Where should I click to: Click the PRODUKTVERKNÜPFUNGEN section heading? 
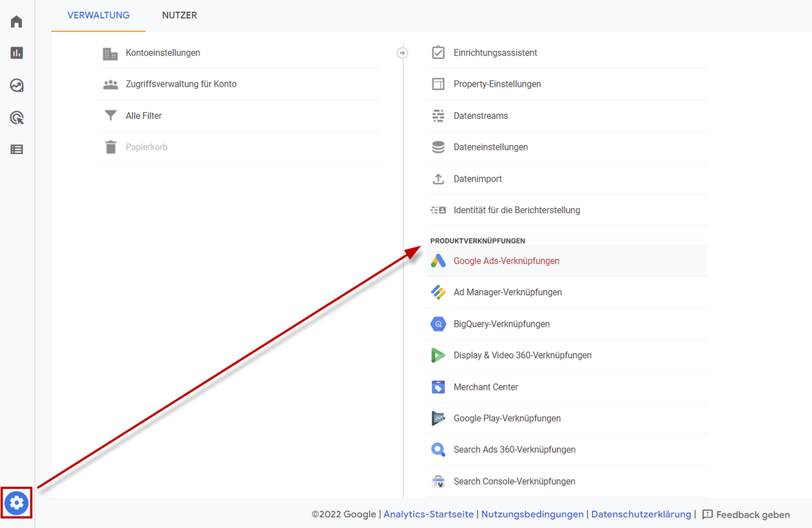tap(477, 241)
